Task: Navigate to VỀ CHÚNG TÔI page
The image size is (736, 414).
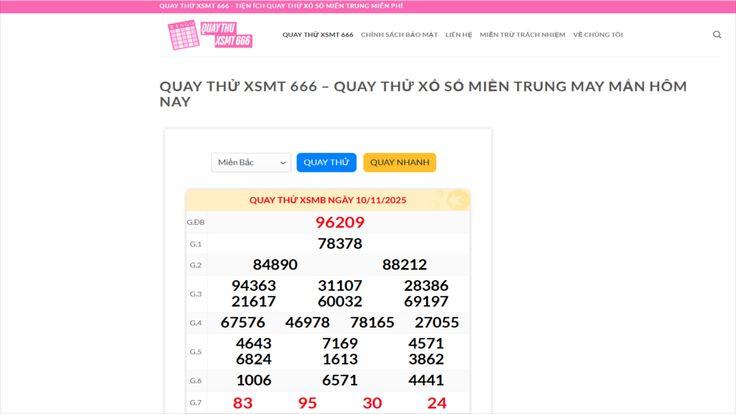Action: (598, 35)
